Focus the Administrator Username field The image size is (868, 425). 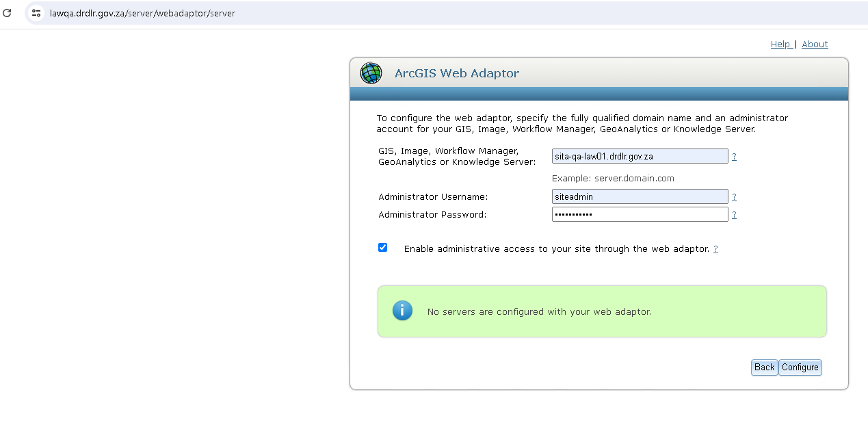coord(640,196)
